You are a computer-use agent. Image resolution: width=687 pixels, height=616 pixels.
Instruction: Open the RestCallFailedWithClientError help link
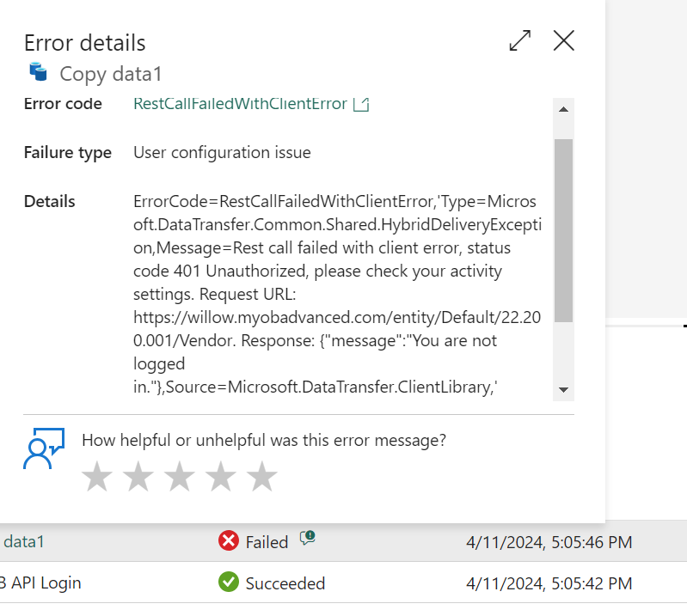(240, 104)
